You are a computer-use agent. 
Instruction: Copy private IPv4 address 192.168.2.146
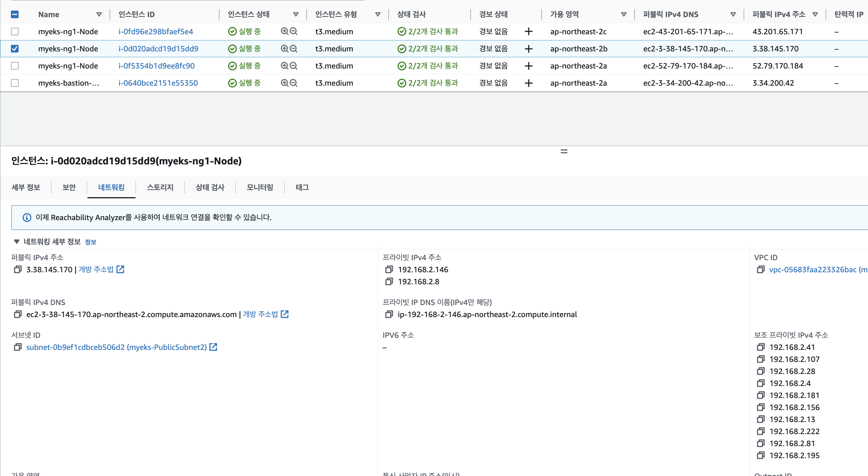pos(389,270)
